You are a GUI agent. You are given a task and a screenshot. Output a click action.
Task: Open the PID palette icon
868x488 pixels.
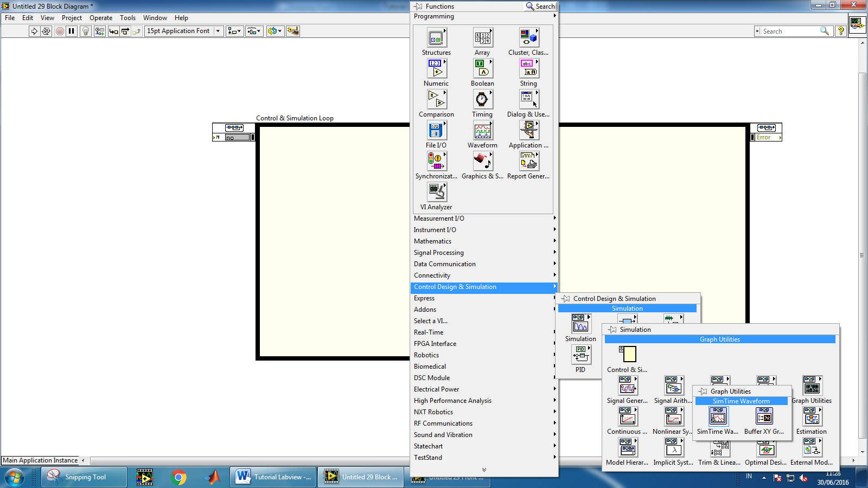[580, 355]
